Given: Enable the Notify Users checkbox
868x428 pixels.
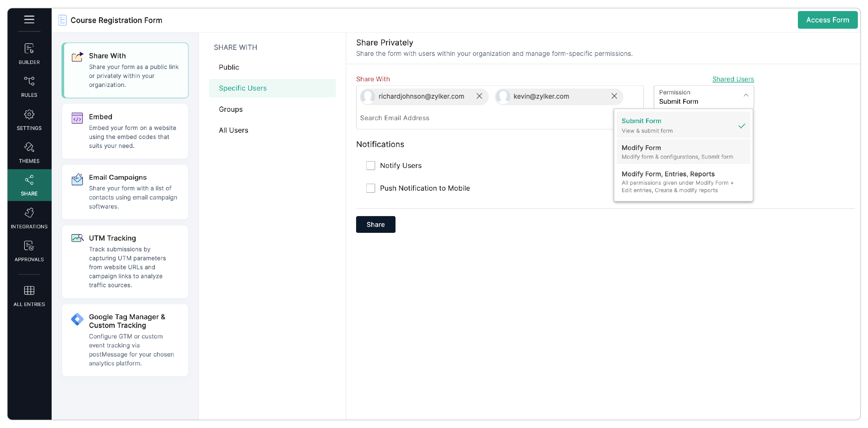Looking at the screenshot, I should point(371,165).
